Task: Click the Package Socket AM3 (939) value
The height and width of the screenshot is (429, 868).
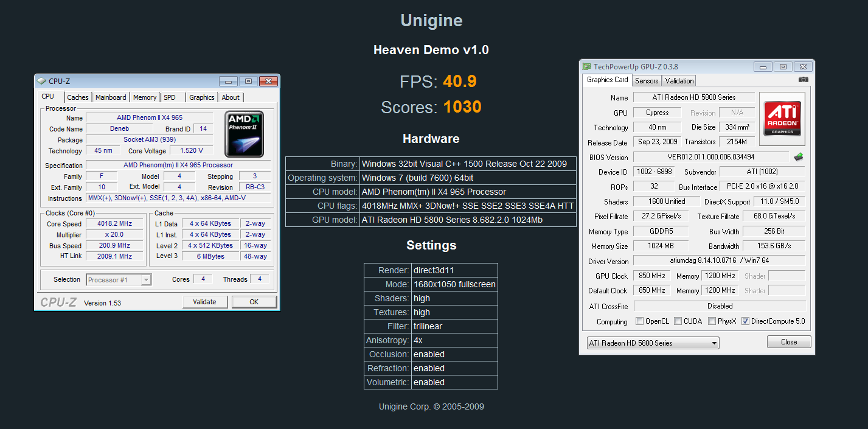Action: click(150, 140)
